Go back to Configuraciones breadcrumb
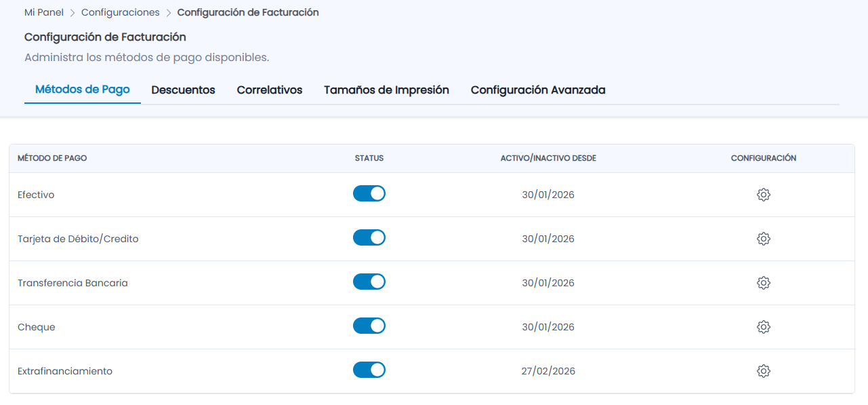 point(121,12)
